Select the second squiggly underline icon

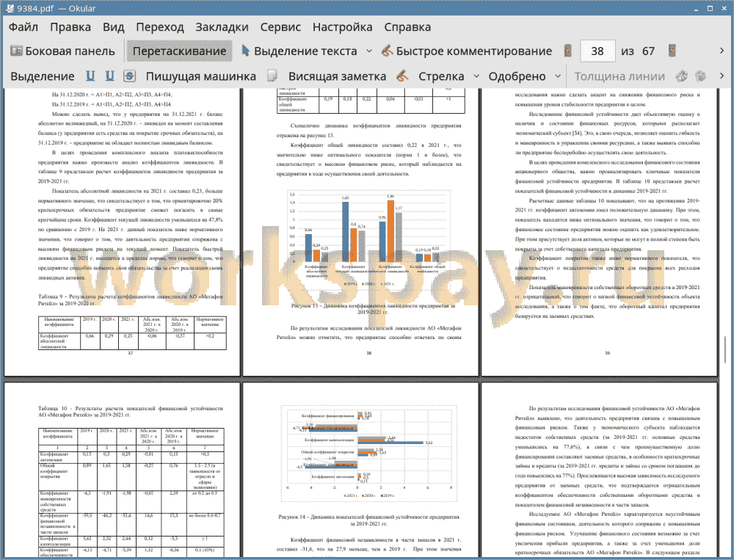pyautogui.click(x=109, y=76)
